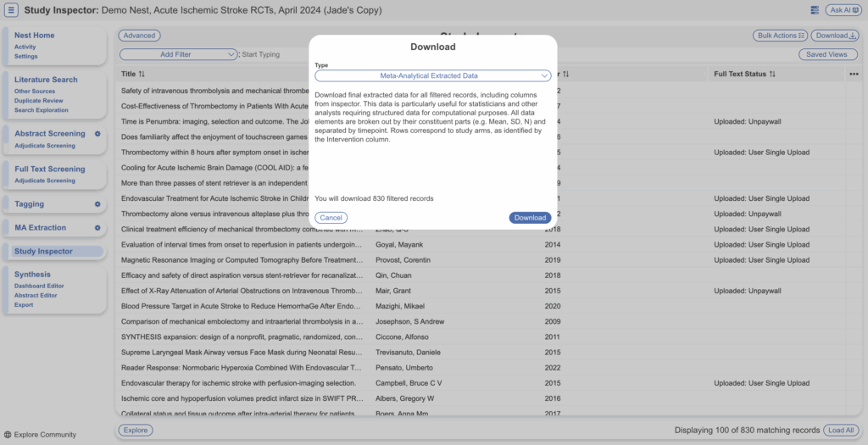Expand the Add Filter dropdown

click(178, 54)
